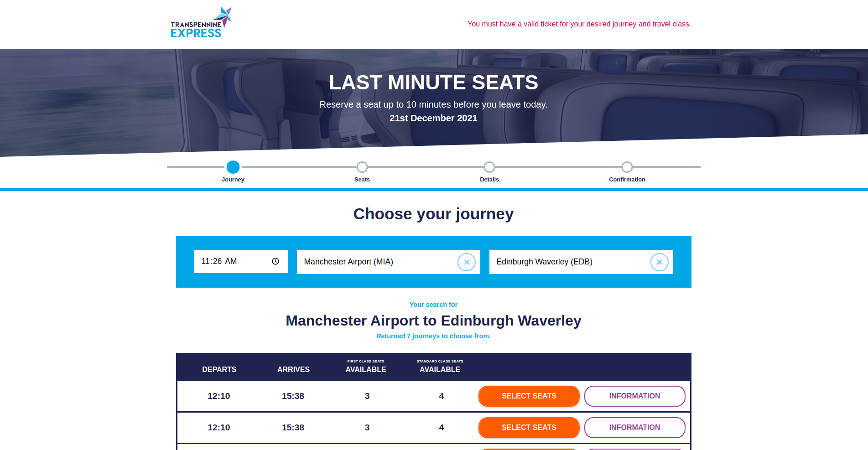868x450 pixels.
Task: Click the Seats step label
Action: [362, 180]
